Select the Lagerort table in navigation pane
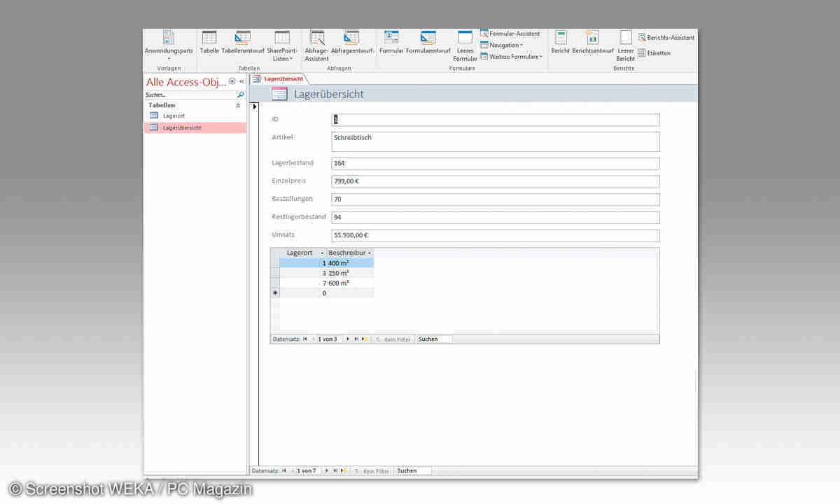 tap(174, 115)
